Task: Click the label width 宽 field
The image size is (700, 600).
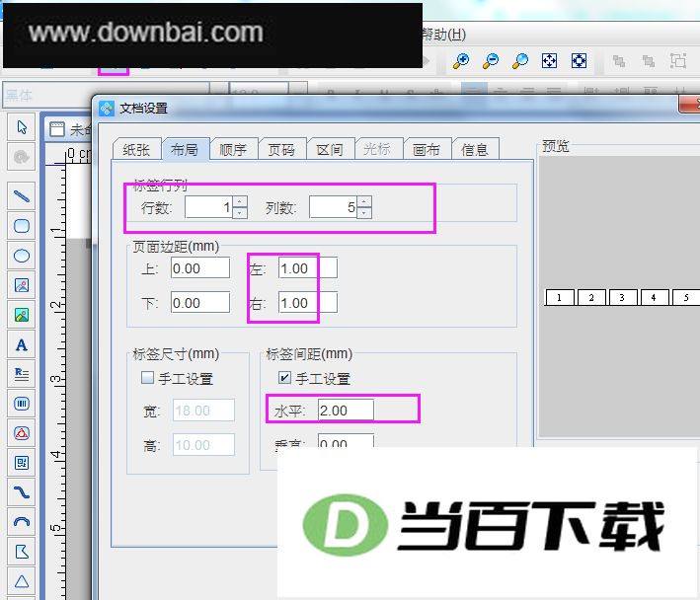Action: [x=203, y=410]
